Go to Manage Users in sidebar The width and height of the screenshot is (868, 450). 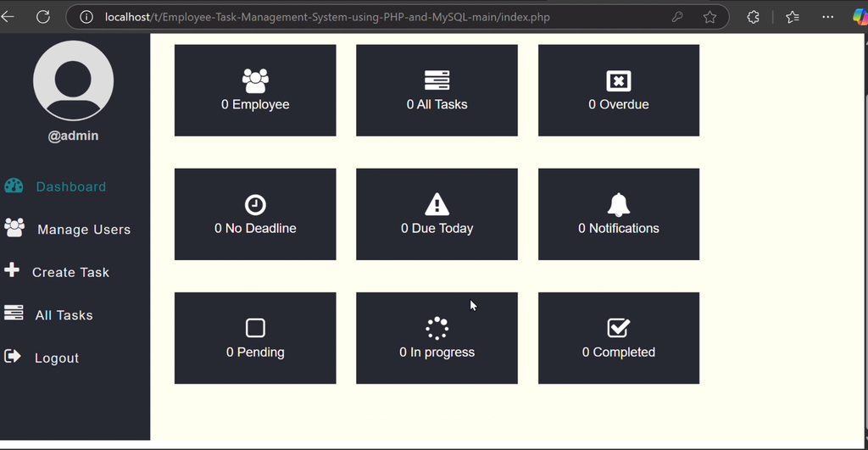click(84, 229)
